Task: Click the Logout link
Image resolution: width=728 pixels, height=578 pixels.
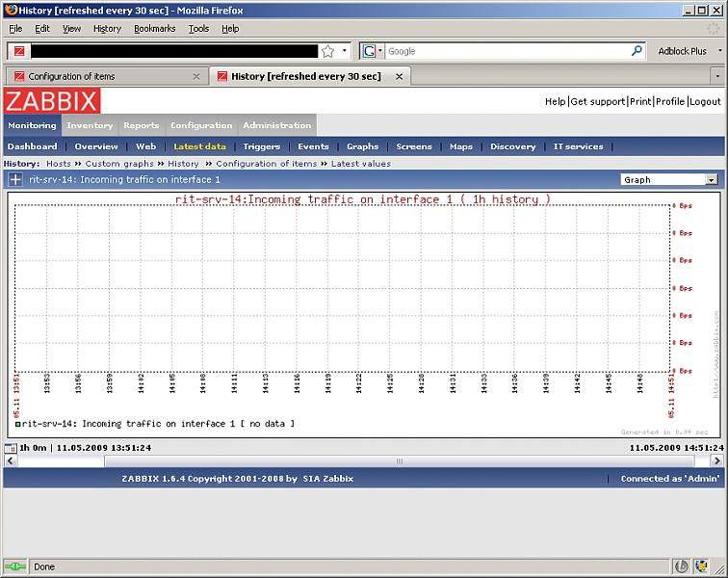Action: point(705,101)
